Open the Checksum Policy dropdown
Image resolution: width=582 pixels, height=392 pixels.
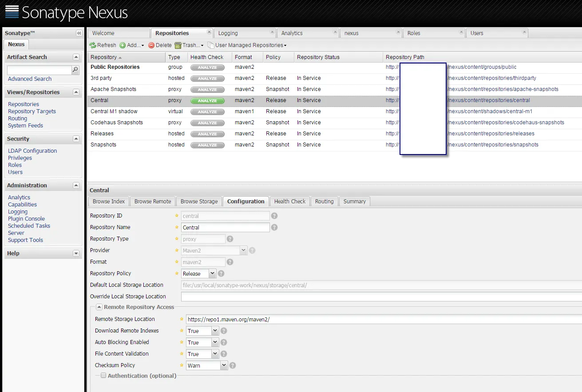coord(224,365)
